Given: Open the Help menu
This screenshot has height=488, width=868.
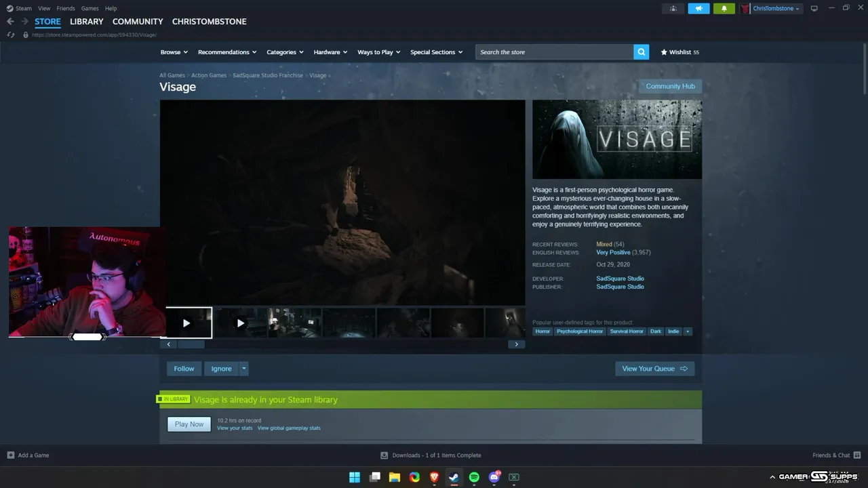Looking at the screenshot, I should 111,8.
